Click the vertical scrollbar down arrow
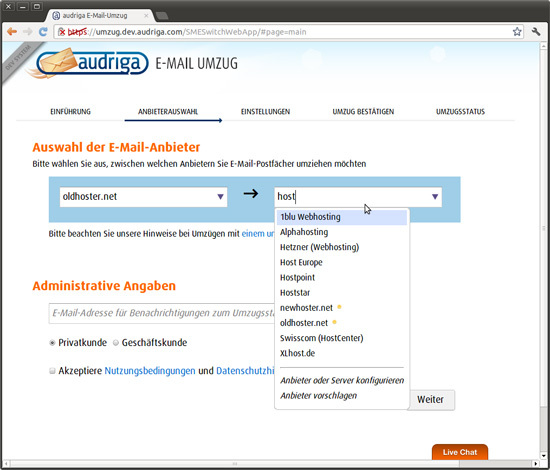550x470 pixels. [x=544, y=456]
